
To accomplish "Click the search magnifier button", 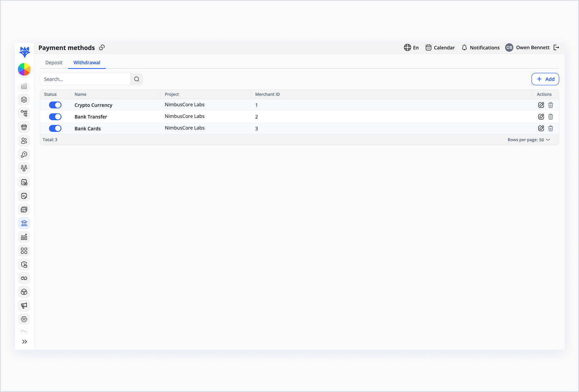I will pyautogui.click(x=137, y=79).
